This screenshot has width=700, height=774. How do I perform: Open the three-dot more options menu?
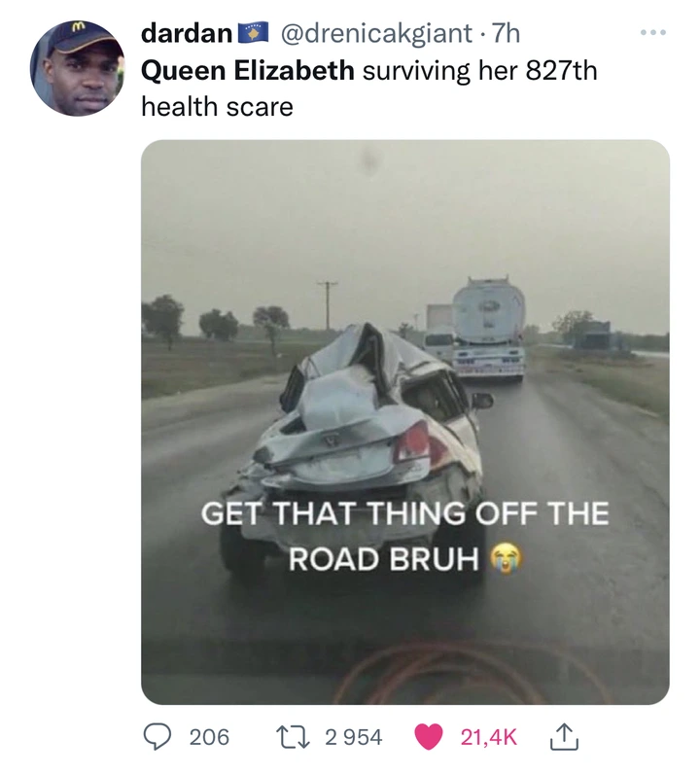pos(653,33)
